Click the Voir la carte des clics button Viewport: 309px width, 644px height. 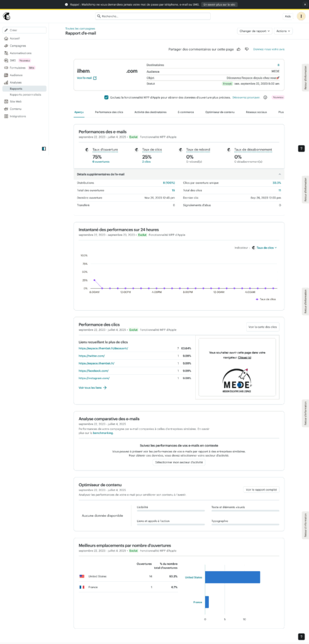(x=262, y=327)
